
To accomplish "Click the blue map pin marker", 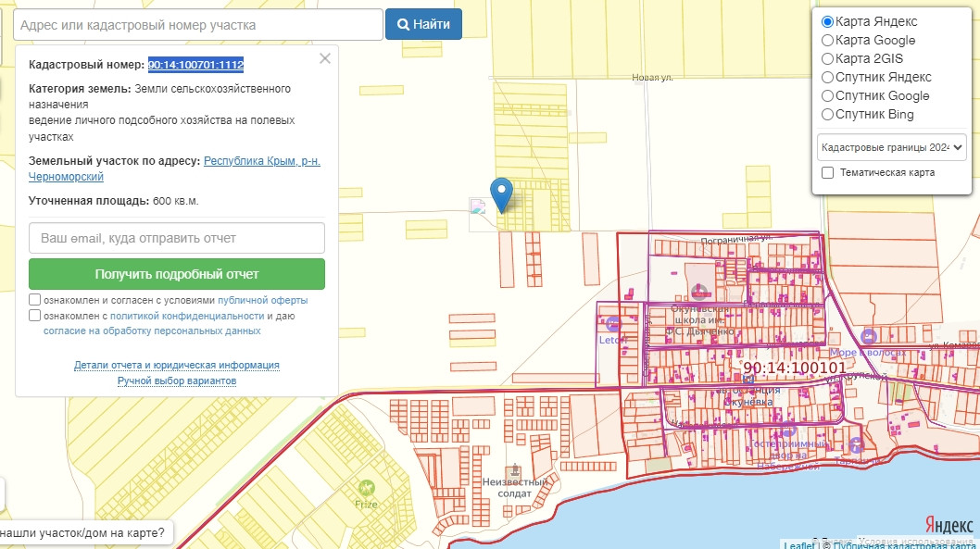I will 502,193.
